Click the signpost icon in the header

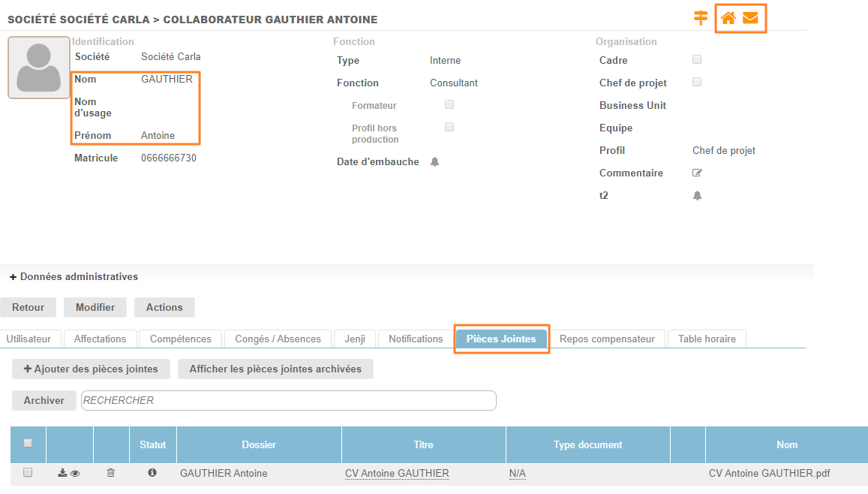pyautogui.click(x=701, y=18)
